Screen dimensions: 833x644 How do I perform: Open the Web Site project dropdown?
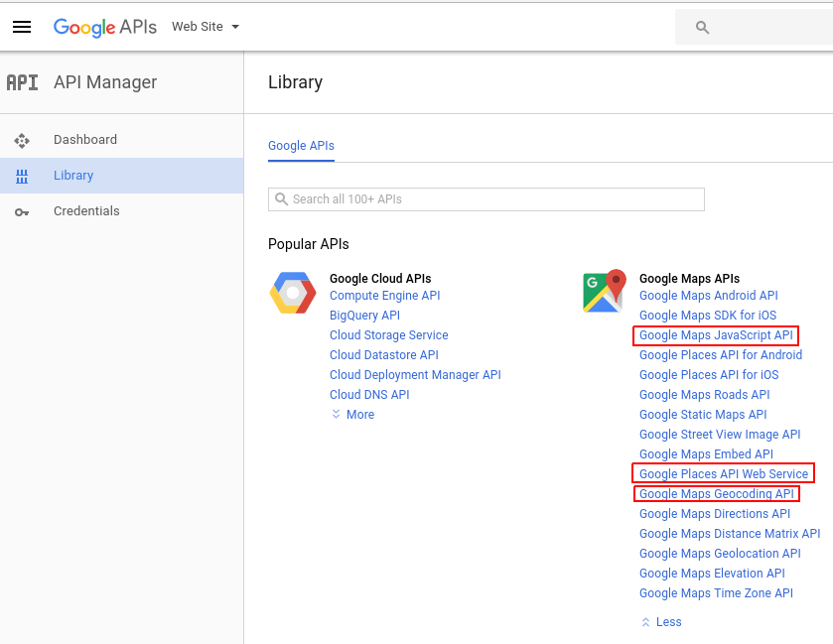pyautogui.click(x=206, y=27)
